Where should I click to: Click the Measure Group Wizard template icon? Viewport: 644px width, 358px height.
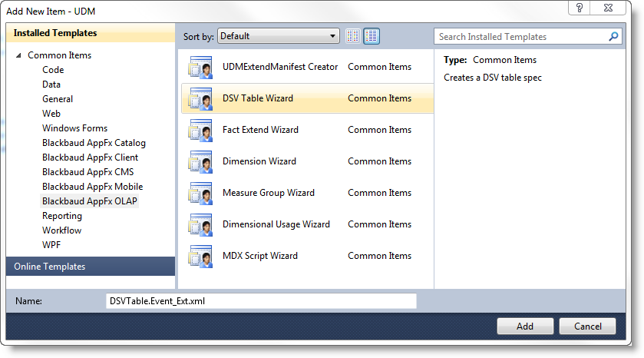(200, 193)
